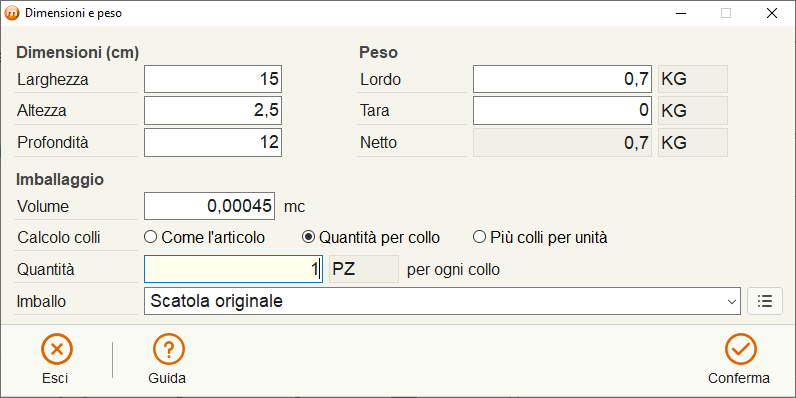Select the "Quantità per collo" radio option
This screenshot has height=398, width=796.
371,237
